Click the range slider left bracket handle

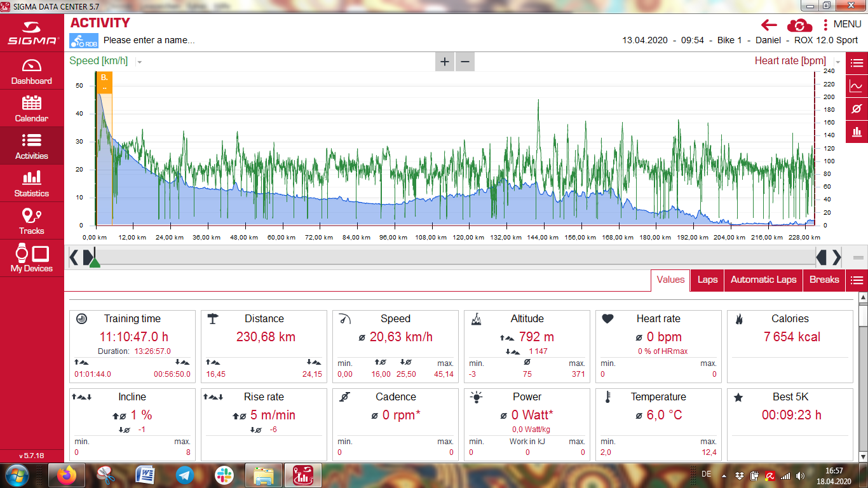tap(74, 257)
